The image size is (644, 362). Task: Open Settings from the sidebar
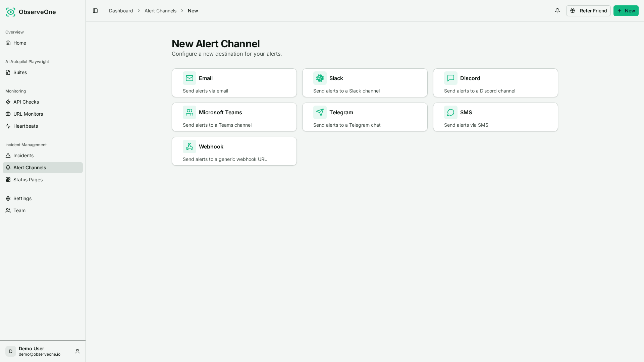coord(43,198)
